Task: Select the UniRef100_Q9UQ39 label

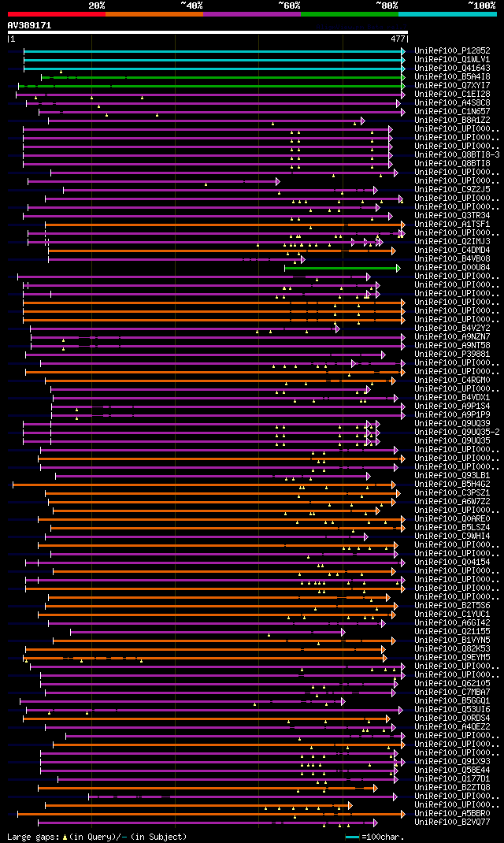Action: click(452, 424)
